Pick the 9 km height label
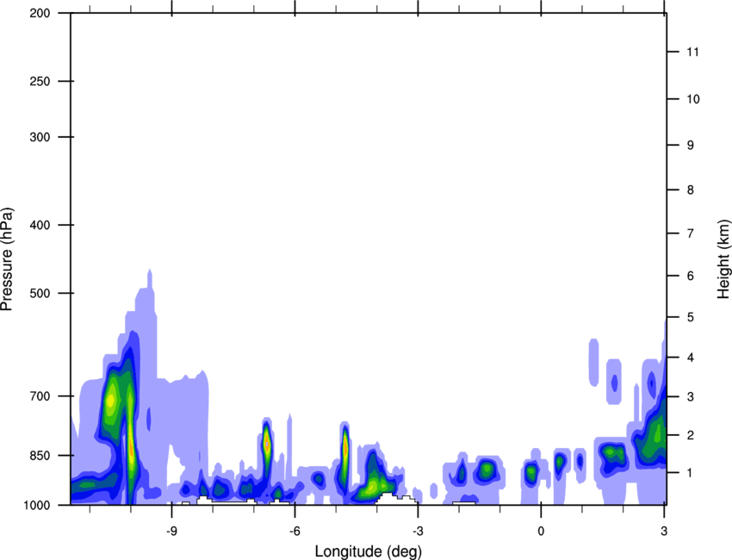Image resolution: width=732 pixels, height=560 pixels. pos(691,146)
